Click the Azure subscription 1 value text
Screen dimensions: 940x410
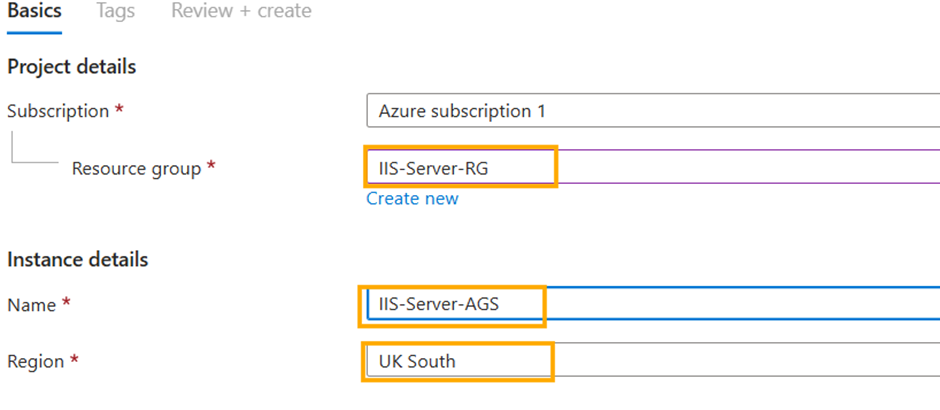coord(462,111)
